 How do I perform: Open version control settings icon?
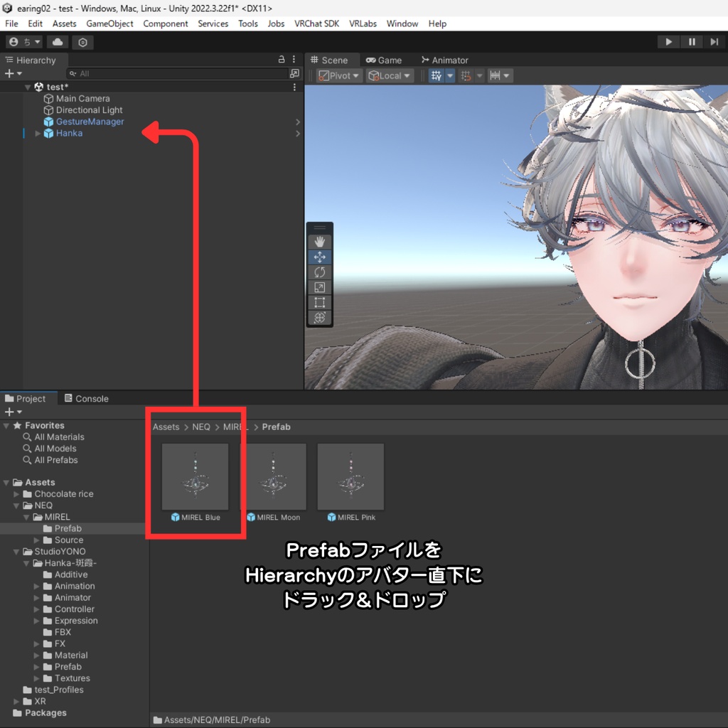(82, 42)
